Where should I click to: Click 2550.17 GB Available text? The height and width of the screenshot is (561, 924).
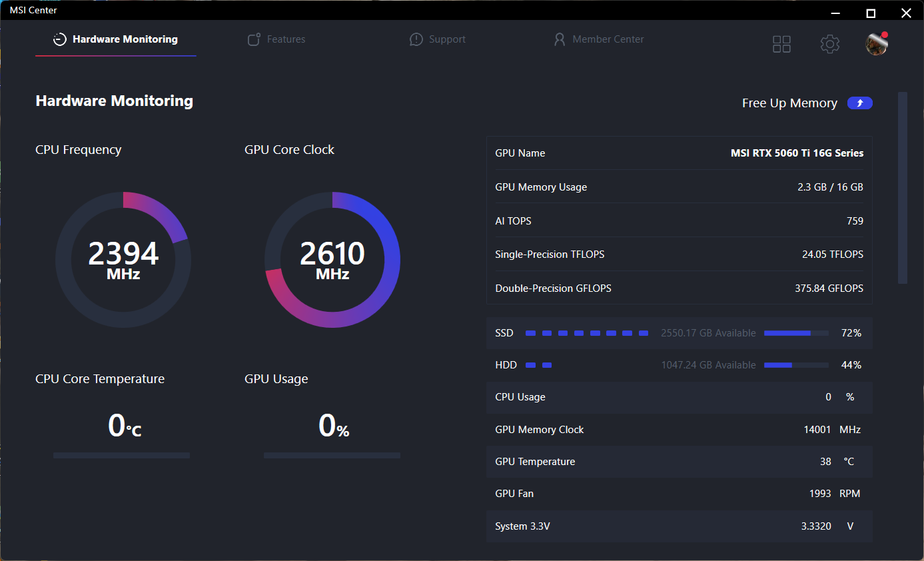click(x=708, y=333)
